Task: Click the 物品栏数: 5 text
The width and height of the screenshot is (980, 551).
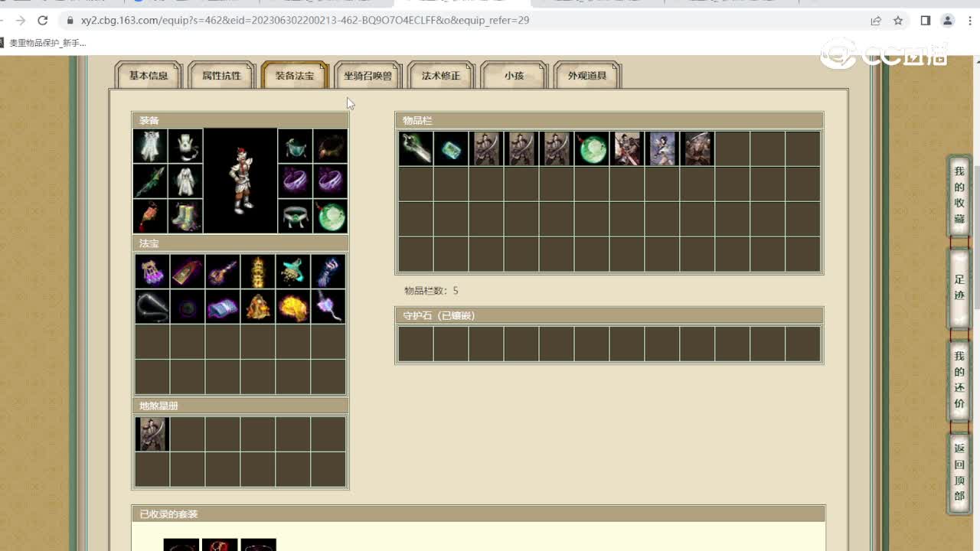Action: point(431,291)
